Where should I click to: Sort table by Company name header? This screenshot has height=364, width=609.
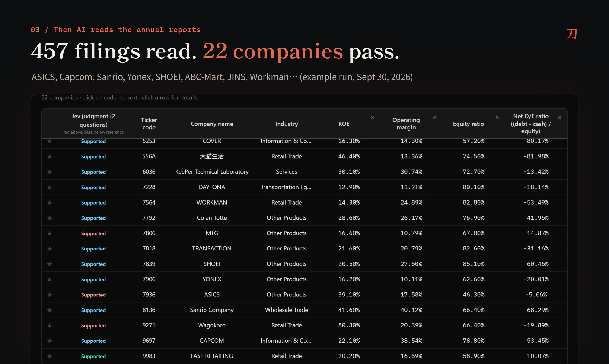pyautogui.click(x=212, y=124)
